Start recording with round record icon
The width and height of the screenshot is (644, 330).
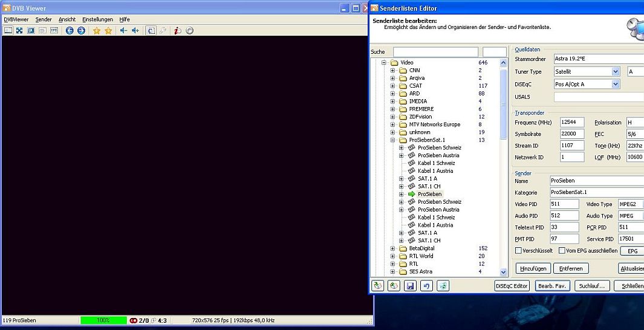189,30
